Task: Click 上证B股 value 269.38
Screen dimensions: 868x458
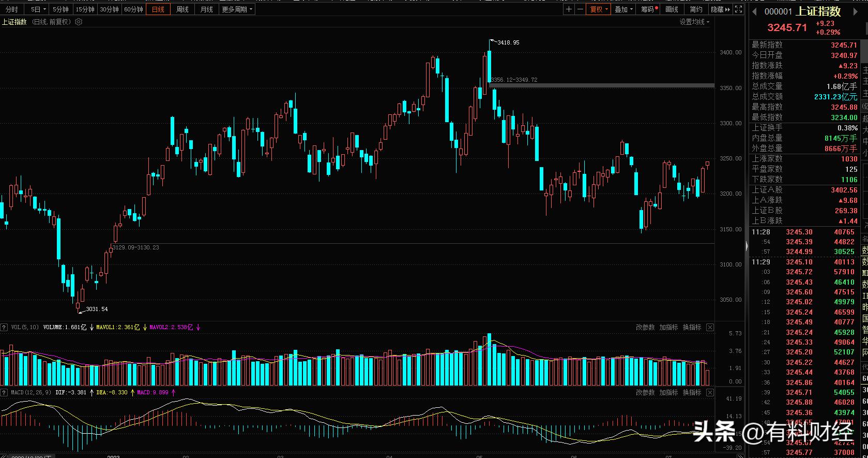Action: [x=846, y=211]
